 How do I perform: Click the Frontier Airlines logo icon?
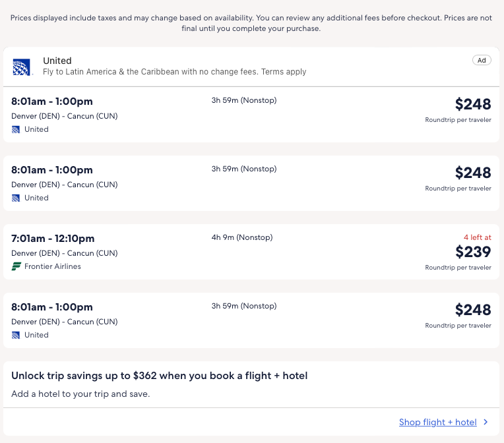point(16,266)
